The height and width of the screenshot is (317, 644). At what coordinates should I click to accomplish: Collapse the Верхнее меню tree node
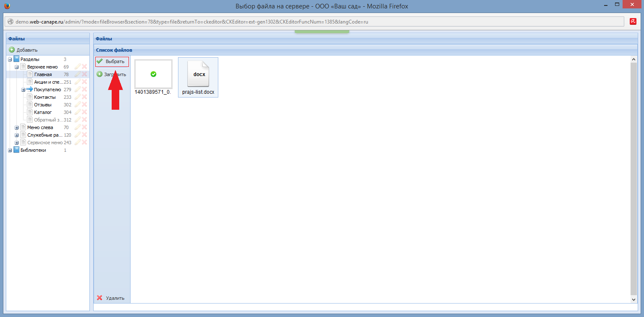17,67
